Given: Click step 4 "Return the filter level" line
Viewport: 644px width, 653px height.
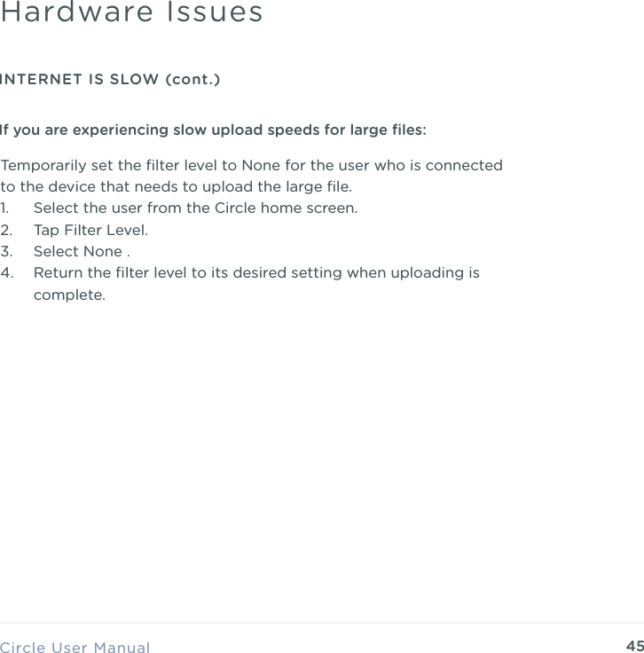Looking at the screenshot, I should (x=255, y=272).
